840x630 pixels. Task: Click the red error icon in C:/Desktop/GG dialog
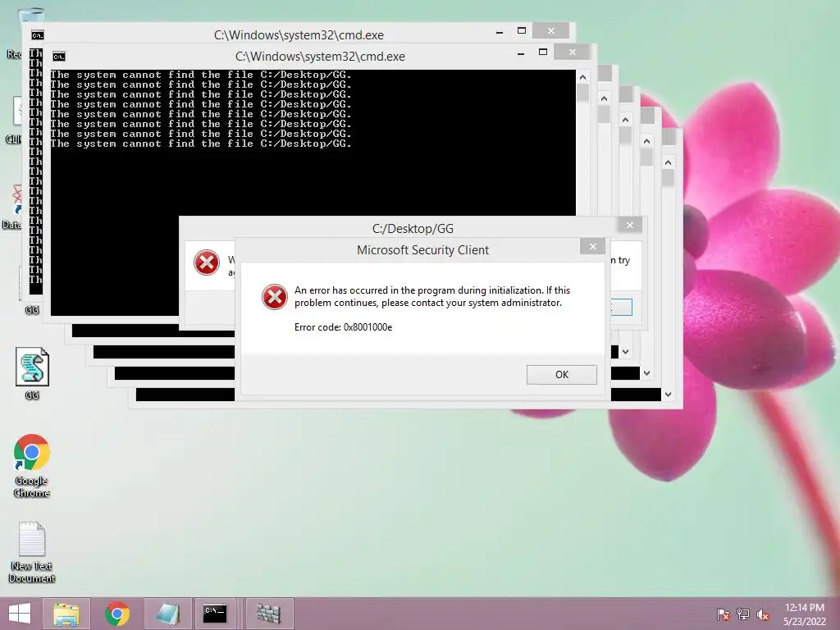[207, 262]
